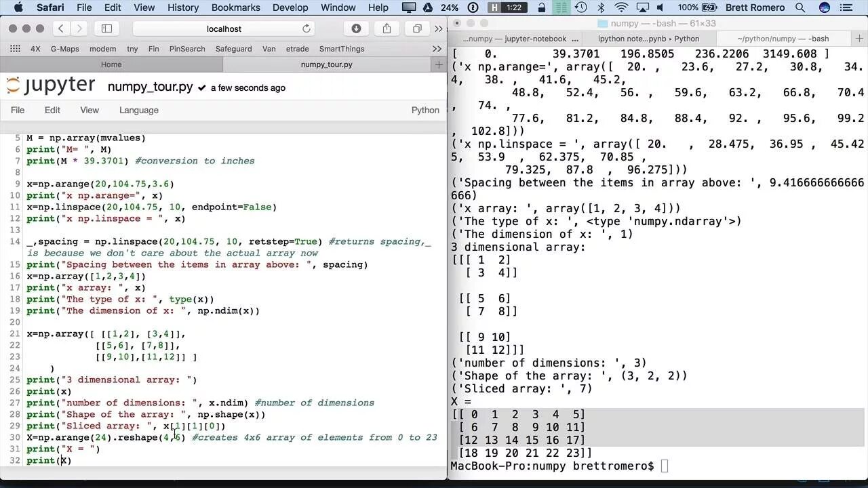868x488 pixels.
Task: Open Jupyter's Edit menu
Action: 52,110
